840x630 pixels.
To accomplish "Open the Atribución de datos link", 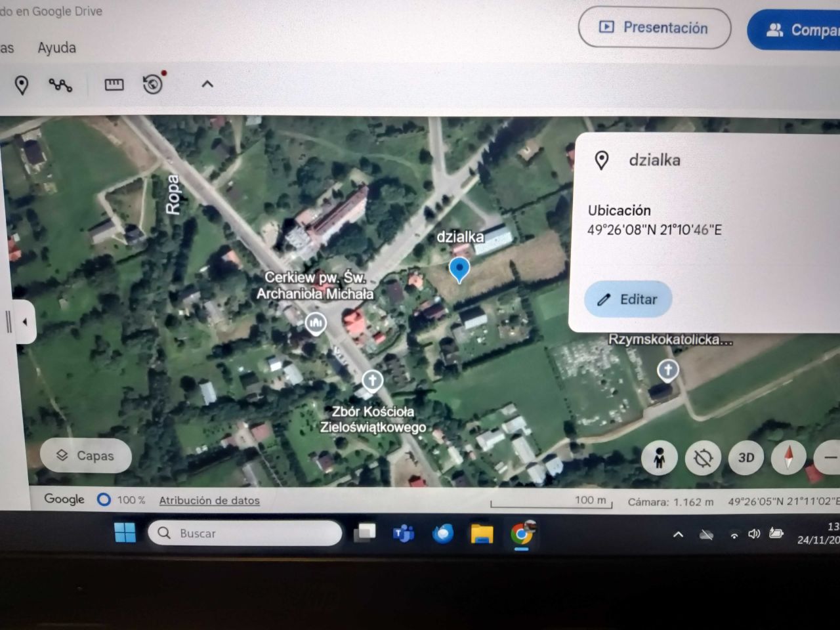I will (x=209, y=500).
